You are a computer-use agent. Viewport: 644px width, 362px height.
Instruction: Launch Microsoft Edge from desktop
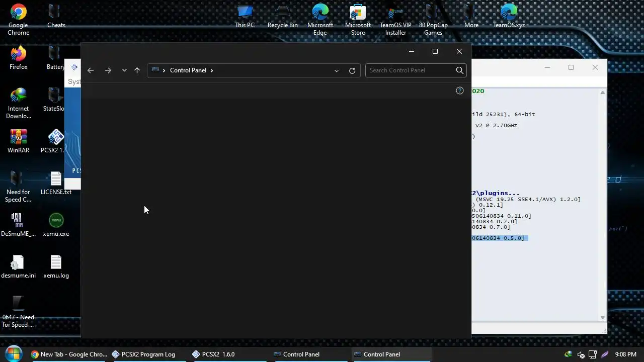320,20
